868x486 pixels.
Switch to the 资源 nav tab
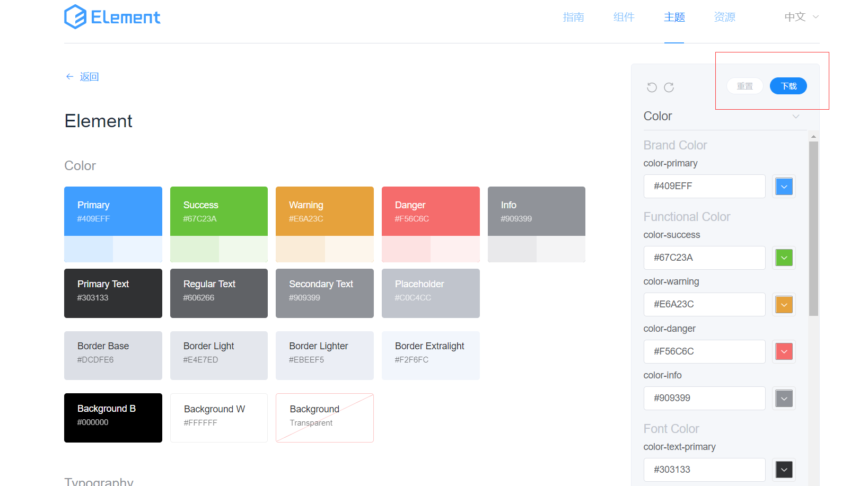[x=724, y=17]
